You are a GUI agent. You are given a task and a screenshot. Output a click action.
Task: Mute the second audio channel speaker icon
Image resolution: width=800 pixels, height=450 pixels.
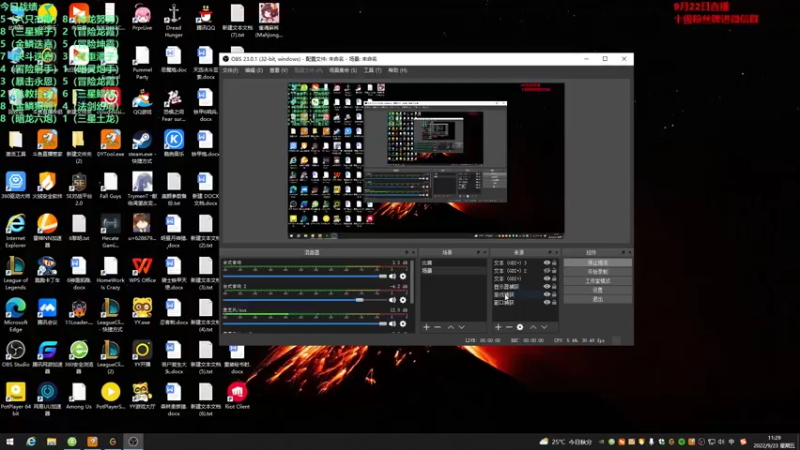tap(392, 299)
